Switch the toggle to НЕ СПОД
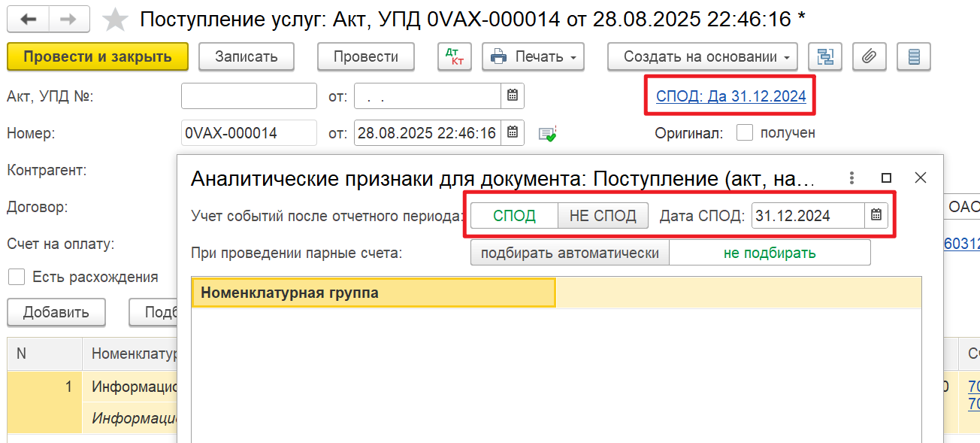 tap(603, 216)
